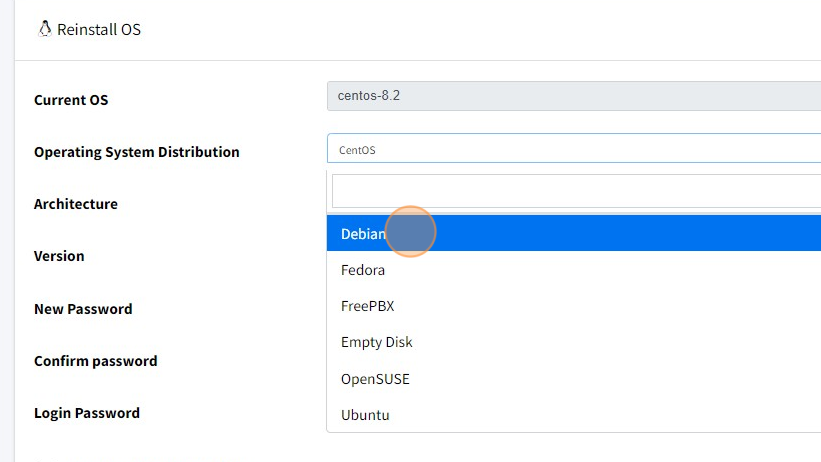Screen dimensions: 821x462
Task: Click the Operating System Distribution label
Action: [137, 152]
